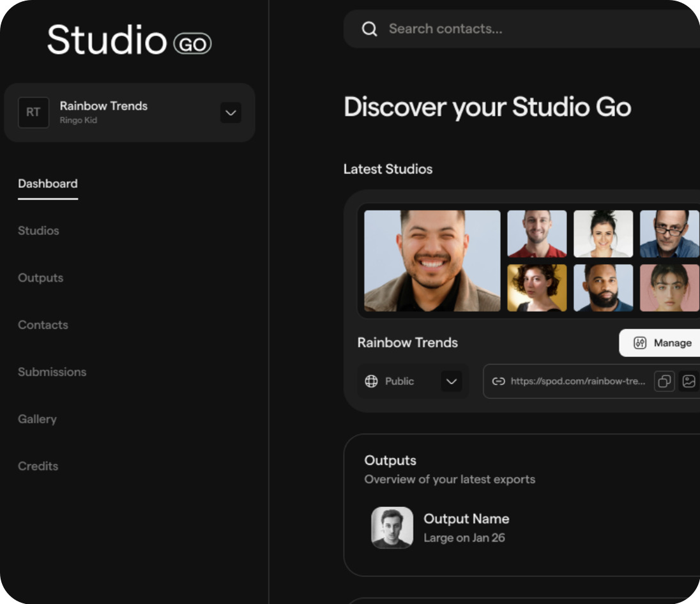This screenshot has height=604, width=700.
Task: Click the spod.com rainbow-tre studio link
Action: (577, 381)
